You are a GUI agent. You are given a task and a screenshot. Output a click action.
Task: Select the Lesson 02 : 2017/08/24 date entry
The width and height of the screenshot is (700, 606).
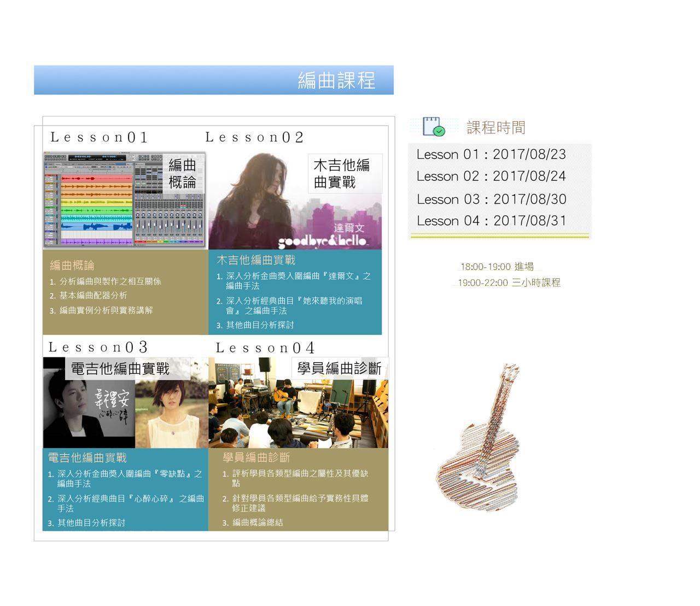pyautogui.click(x=491, y=176)
